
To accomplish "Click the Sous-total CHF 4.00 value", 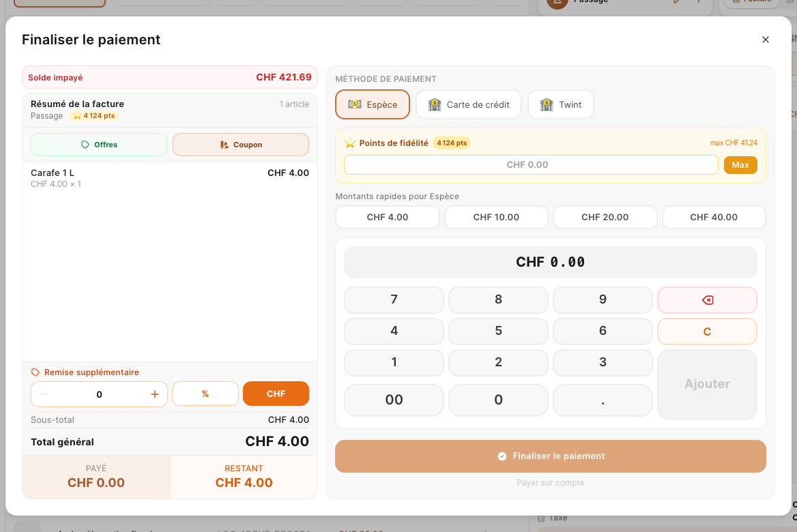I will [x=288, y=419].
